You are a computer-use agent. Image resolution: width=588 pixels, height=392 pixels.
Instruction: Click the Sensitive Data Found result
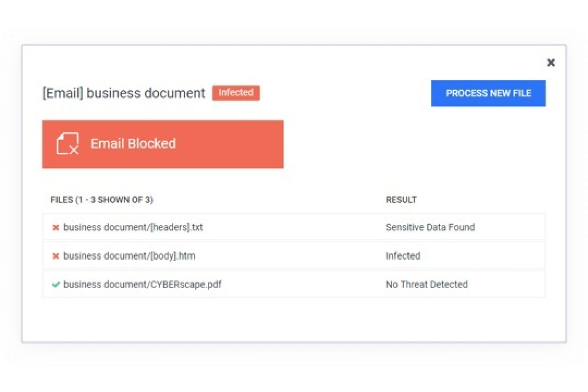430,227
